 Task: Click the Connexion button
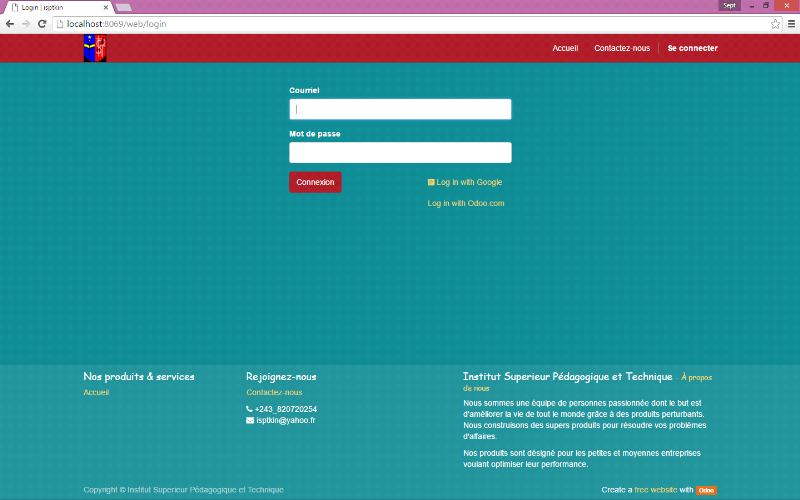pyautogui.click(x=315, y=182)
